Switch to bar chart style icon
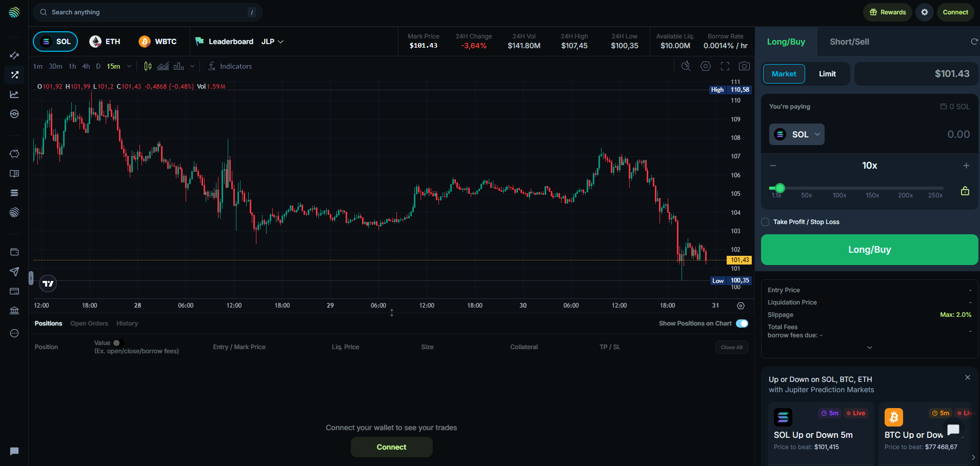The image size is (980, 466). [x=178, y=66]
